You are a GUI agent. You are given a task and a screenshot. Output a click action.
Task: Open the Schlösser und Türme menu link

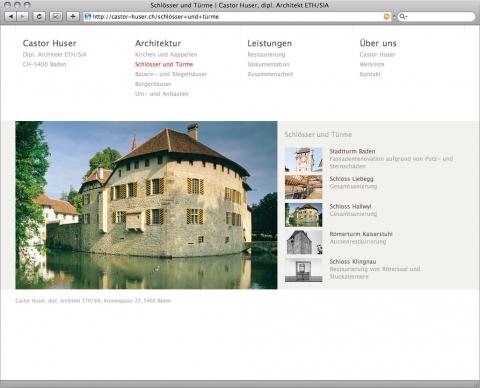click(164, 64)
